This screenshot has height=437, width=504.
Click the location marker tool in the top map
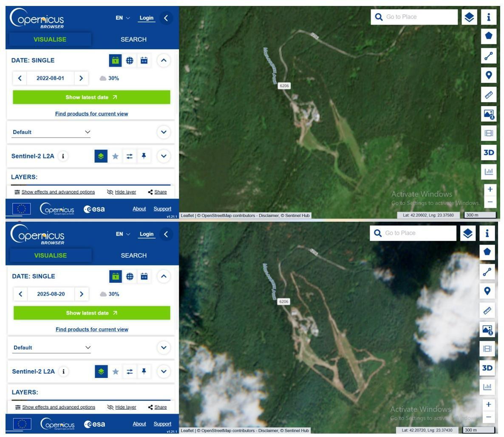[489, 75]
